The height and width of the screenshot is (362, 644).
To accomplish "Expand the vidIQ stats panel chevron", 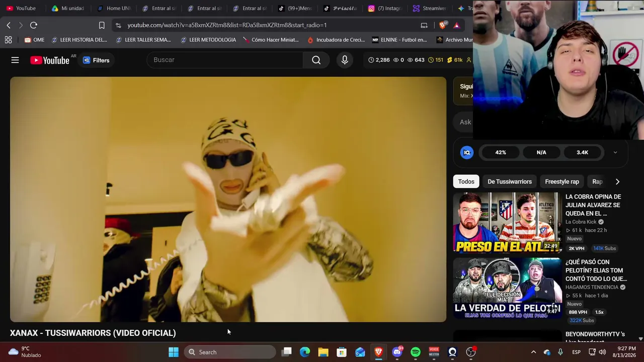I will tap(615, 152).
